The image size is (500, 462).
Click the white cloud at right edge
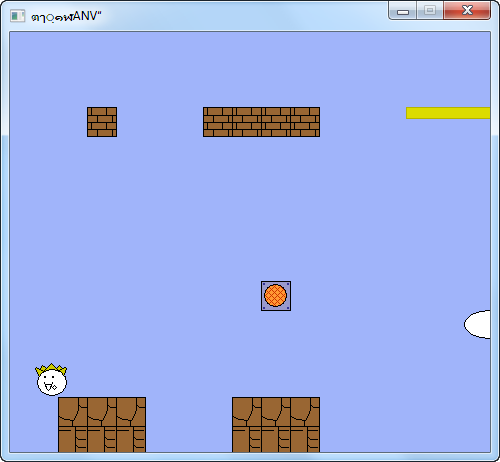[477, 324]
